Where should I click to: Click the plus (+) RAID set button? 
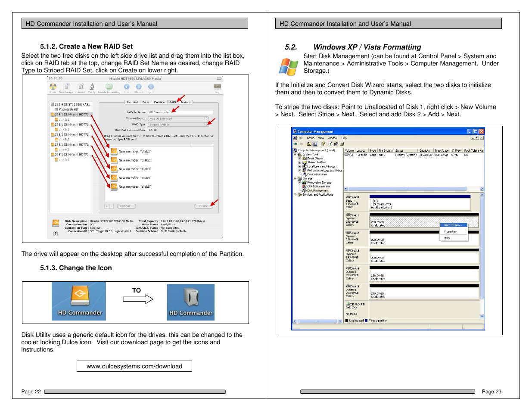[x=107, y=206]
